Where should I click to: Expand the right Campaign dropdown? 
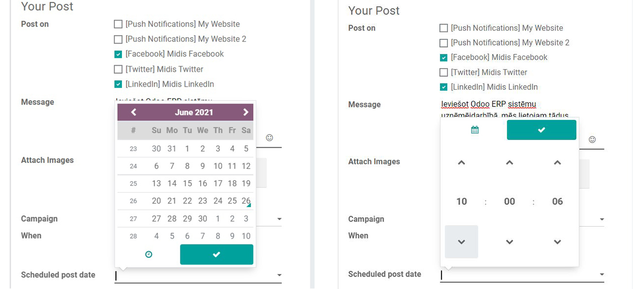click(x=602, y=219)
